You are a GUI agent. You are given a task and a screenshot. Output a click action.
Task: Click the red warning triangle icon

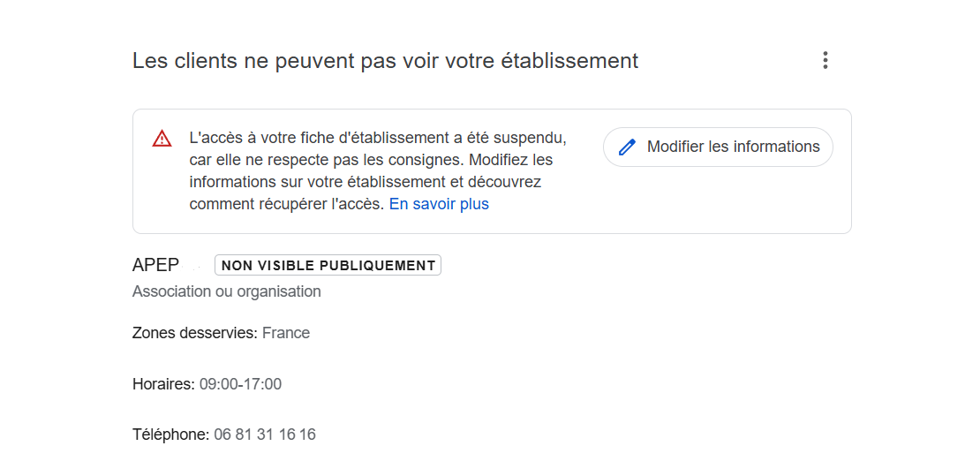coord(162,139)
